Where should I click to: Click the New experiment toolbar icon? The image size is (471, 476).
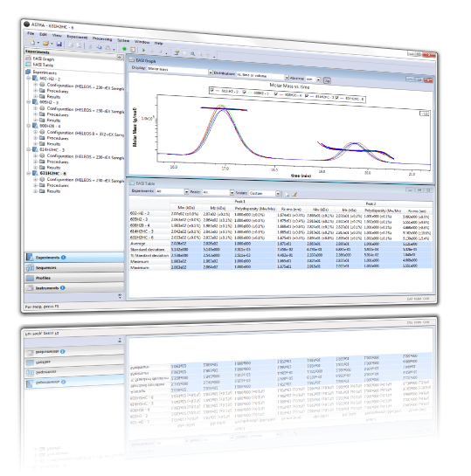click(32, 43)
